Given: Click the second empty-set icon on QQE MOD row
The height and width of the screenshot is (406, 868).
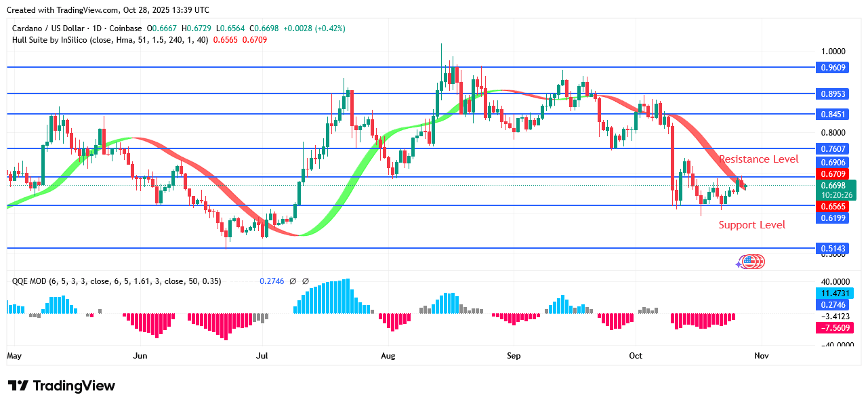Looking at the screenshot, I should coord(306,281).
